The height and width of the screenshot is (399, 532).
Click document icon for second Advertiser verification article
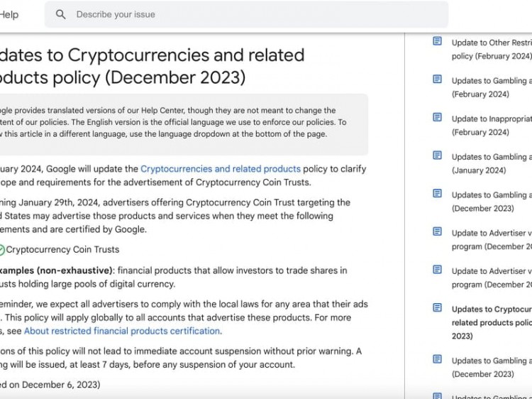point(438,270)
